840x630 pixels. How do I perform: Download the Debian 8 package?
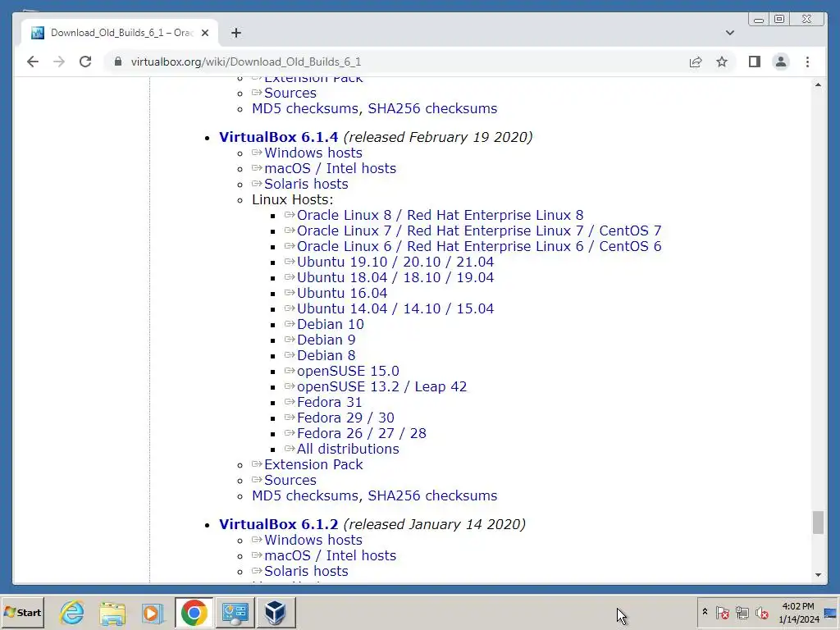(326, 355)
